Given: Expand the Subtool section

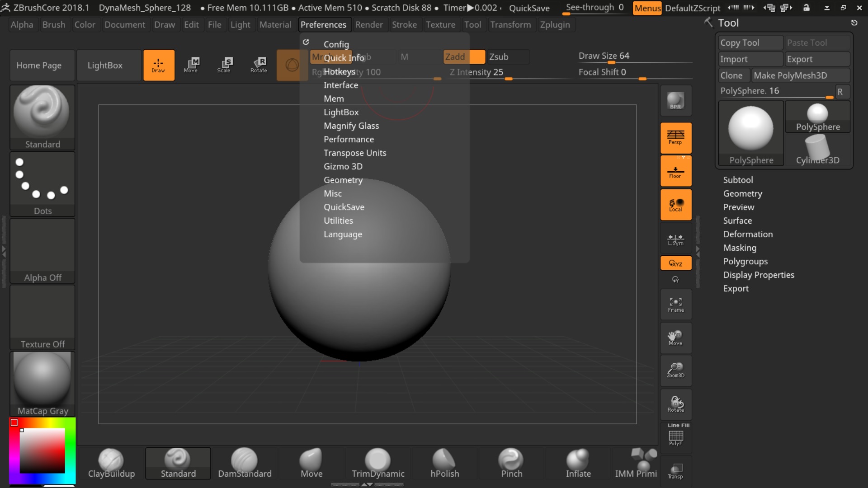Looking at the screenshot, I should (738, 180).
